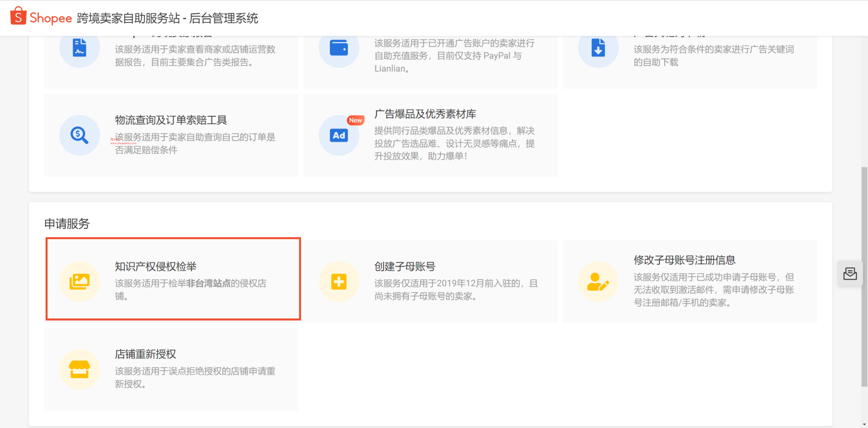The width and height of the screenshot is (868, 428).
Task: Click the Ad icon with New badge
Action: point(339,135)
